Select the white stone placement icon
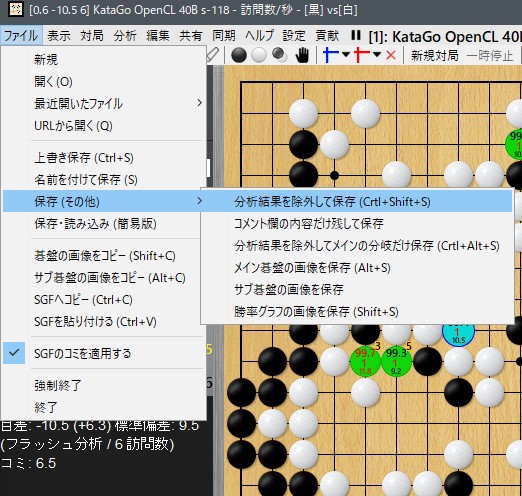This screenshot has width=522, height=496. (259, 55)
